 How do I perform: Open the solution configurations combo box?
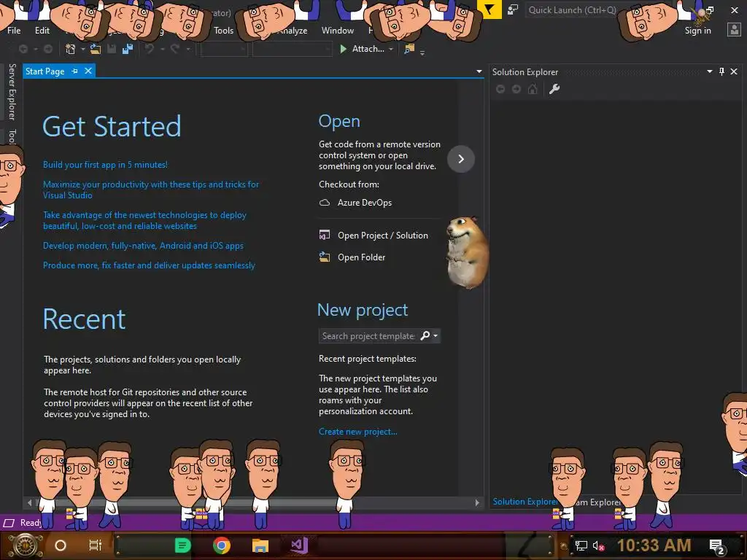(224, 49)
